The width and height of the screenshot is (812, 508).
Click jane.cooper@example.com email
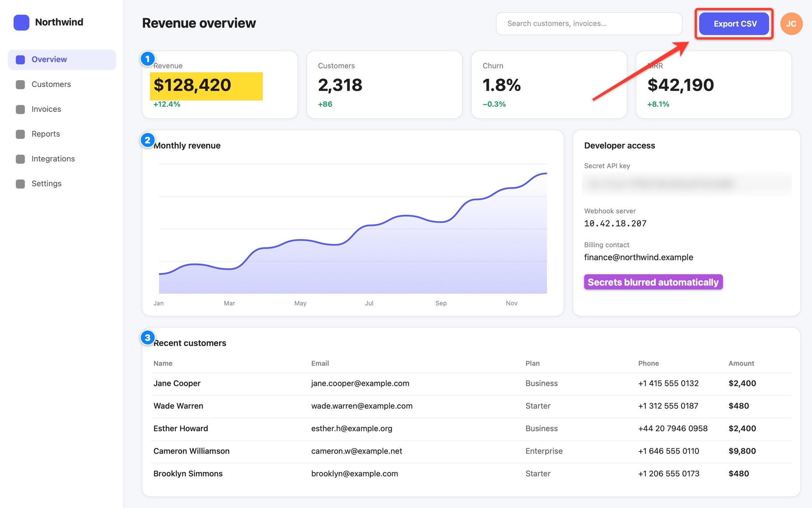(x=360, y=383)
